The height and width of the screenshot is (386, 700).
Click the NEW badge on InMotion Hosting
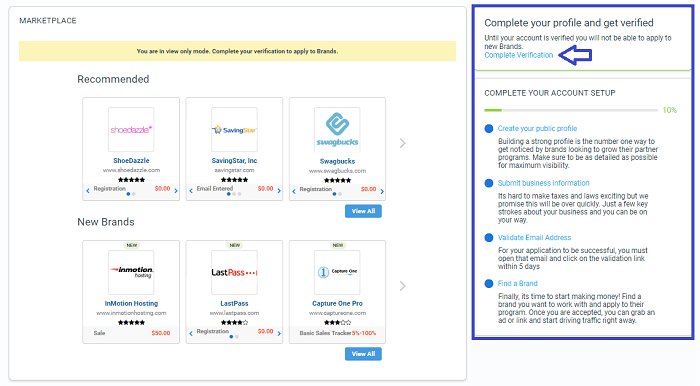point(132,245)
